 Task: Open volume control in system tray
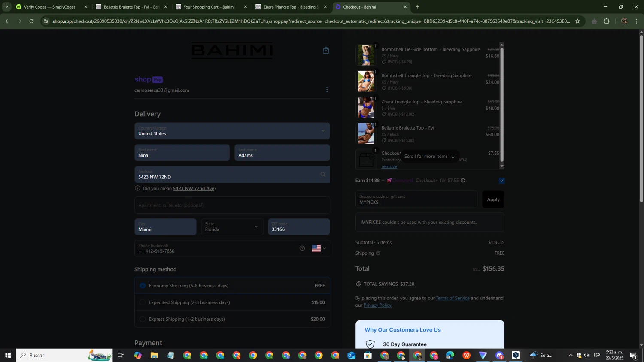pos(586,355)
